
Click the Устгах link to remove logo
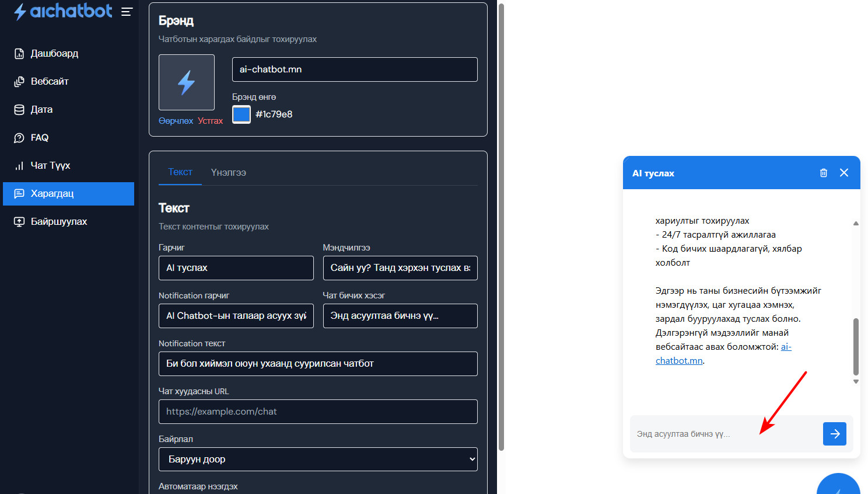coord(210,121)
